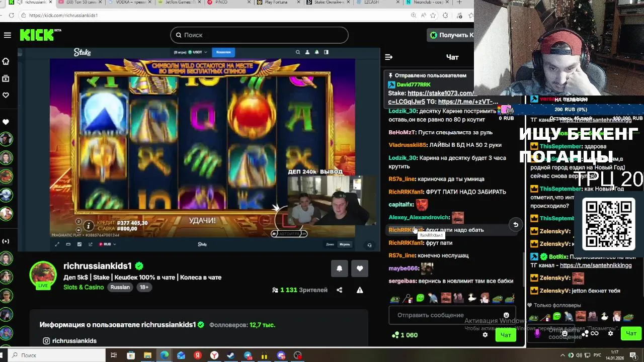Open richrussiankids Instagram link
The width and height of the screenshot is (644, 362).
pyautogui.click(x=69, y=341)
